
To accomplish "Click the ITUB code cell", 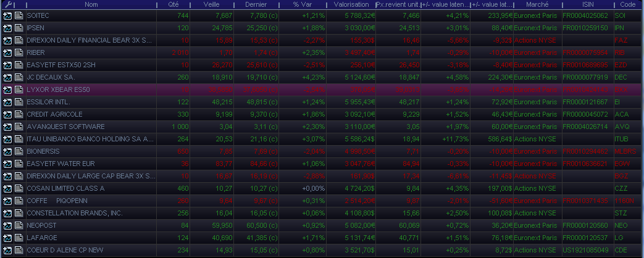I will [621, 139].
